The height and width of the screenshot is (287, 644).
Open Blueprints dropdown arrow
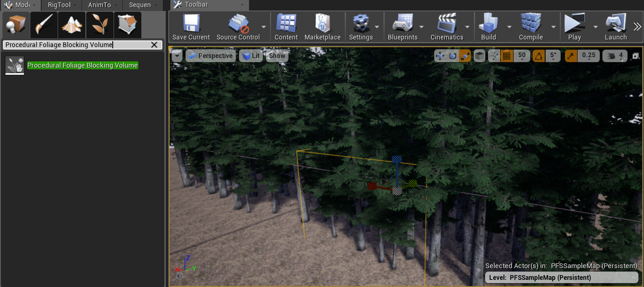[422, 27]
